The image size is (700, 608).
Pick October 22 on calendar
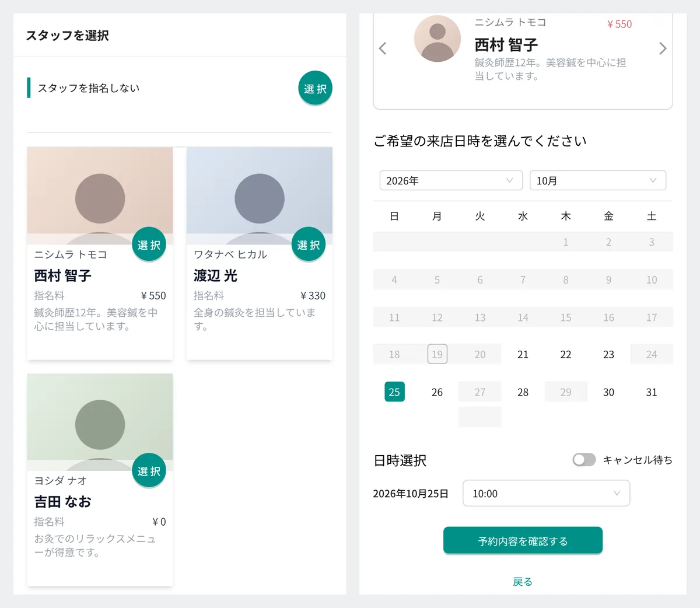(566, 354)
